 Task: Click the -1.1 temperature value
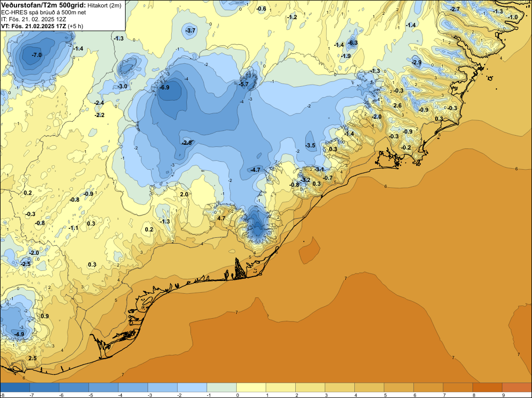(73, 228)
